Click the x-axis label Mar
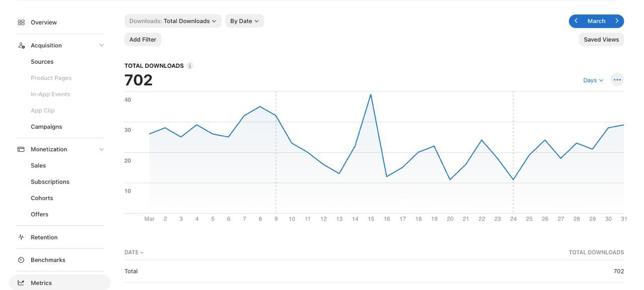The height and width of the screenshot is (290, 644). tap(149, 219)
